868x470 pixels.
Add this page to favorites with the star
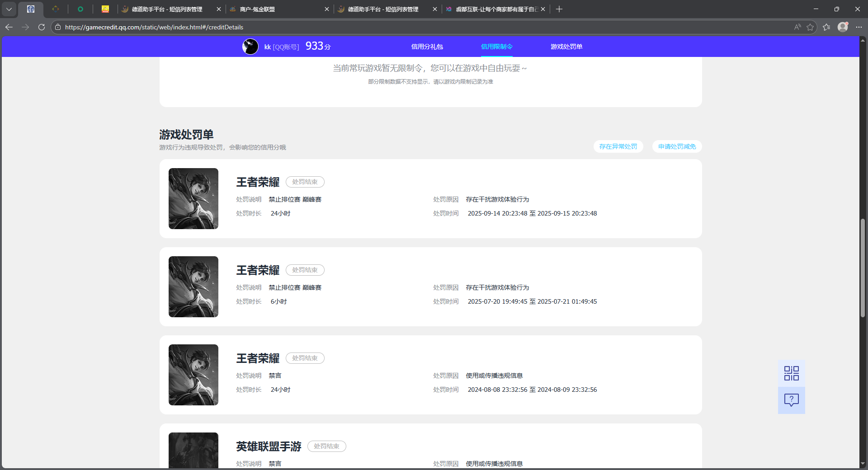pyautogui.click(x=810, y=27)
